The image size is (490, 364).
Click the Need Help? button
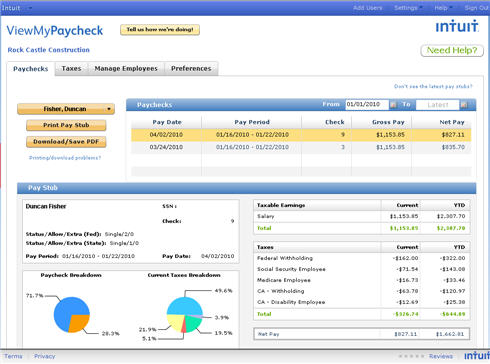click(x=452, y=50)
